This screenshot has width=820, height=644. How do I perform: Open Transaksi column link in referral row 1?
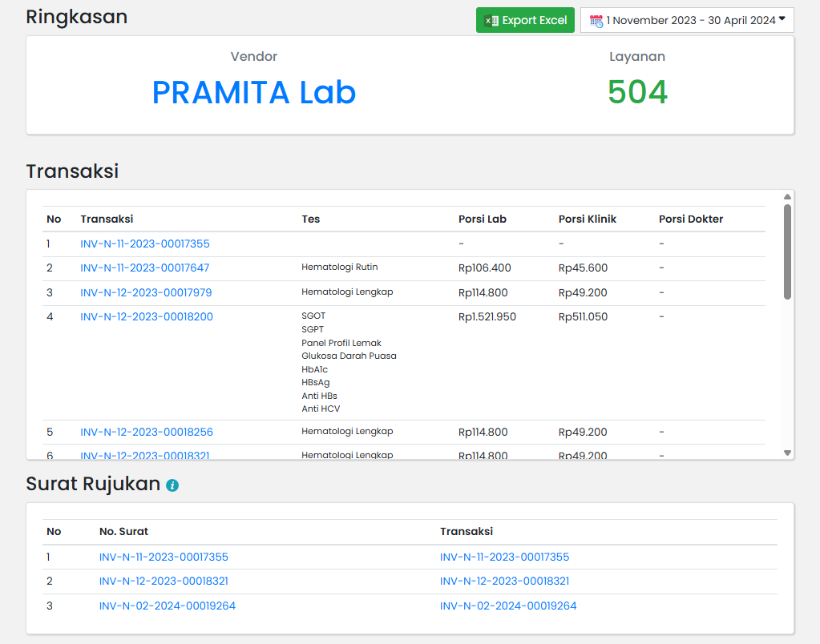coord(504,557)
